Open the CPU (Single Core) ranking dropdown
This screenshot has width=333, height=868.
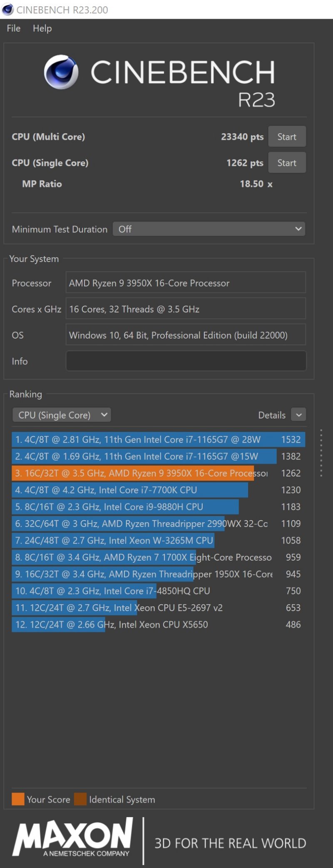click(62, 415)
